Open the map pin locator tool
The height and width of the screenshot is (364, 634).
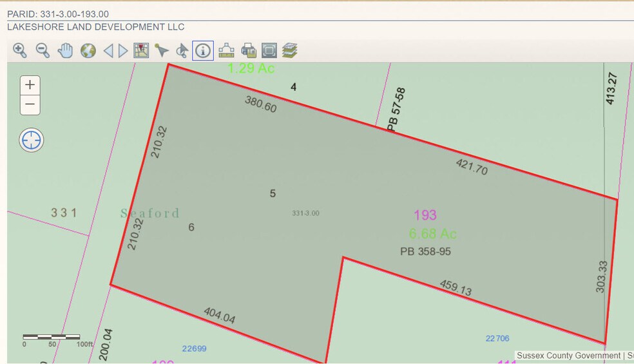point(141,50)
